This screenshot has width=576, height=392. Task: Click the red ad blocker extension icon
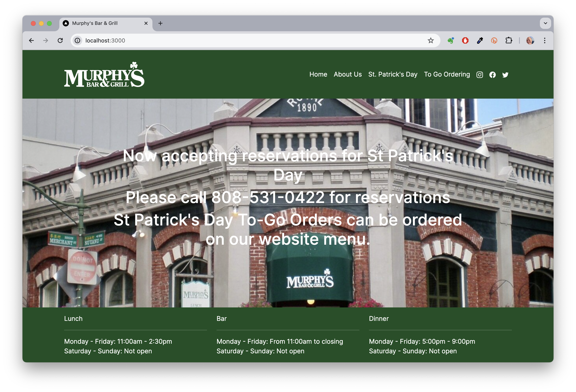click(x=465, y=40)
